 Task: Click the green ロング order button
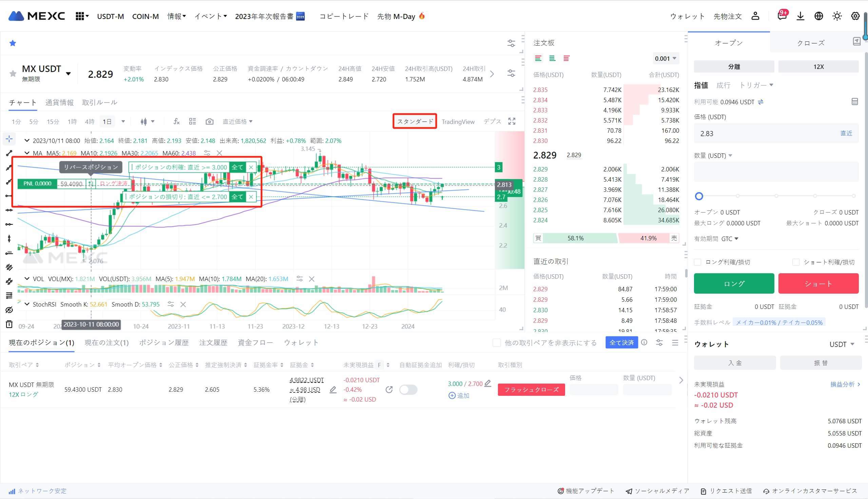[733, 283]
